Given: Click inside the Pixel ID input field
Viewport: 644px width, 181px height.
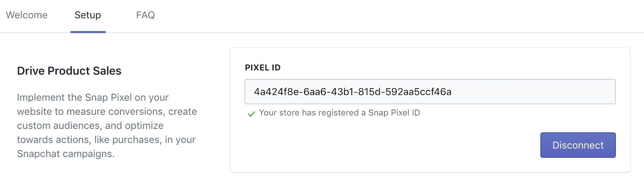Looking at the screenshot, I should click(x=430, y=92).
